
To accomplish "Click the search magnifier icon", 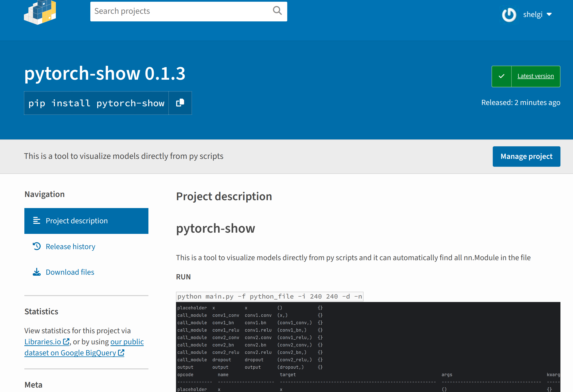I will pos(277,11).
